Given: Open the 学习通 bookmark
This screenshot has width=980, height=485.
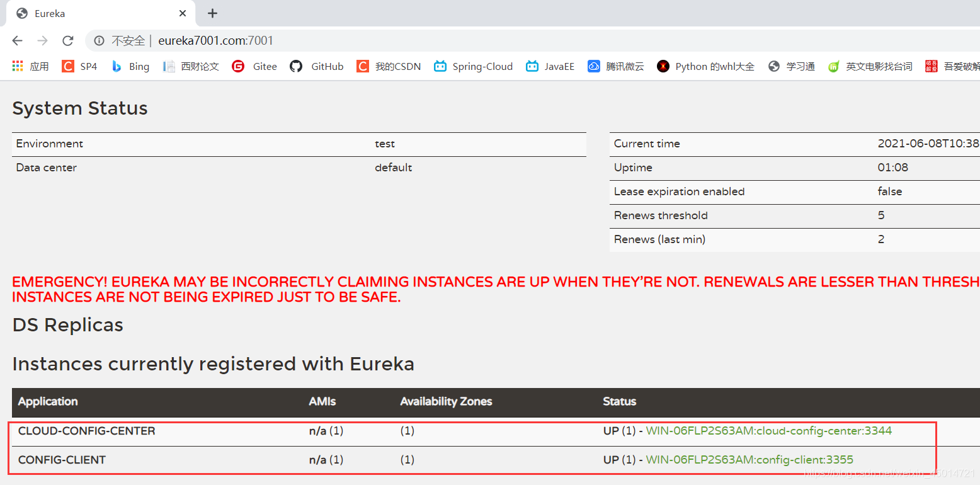Looking at the screenshot, I should point(792,66).
